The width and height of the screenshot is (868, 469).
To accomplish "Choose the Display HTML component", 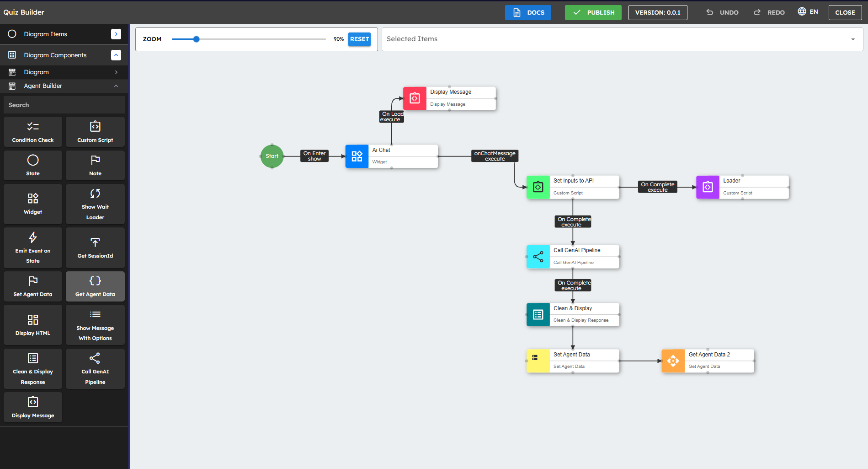I will tap(33, 325).
